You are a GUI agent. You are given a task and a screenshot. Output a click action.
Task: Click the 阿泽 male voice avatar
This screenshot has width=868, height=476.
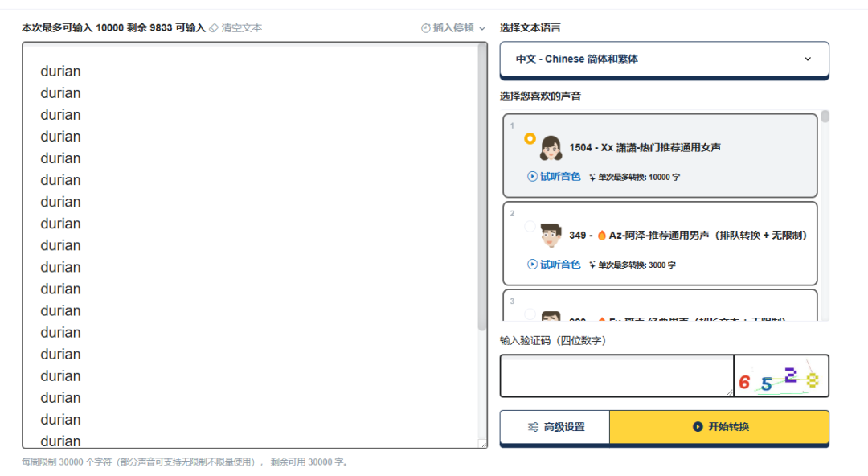[551, 236]
